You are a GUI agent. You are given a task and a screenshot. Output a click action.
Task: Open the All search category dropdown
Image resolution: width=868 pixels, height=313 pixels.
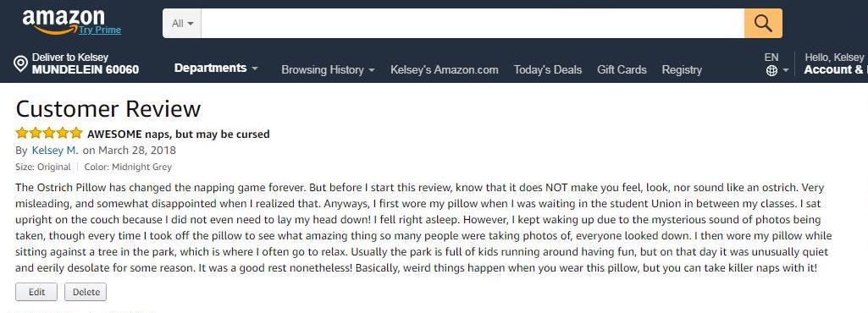click(x=182, y=23)
